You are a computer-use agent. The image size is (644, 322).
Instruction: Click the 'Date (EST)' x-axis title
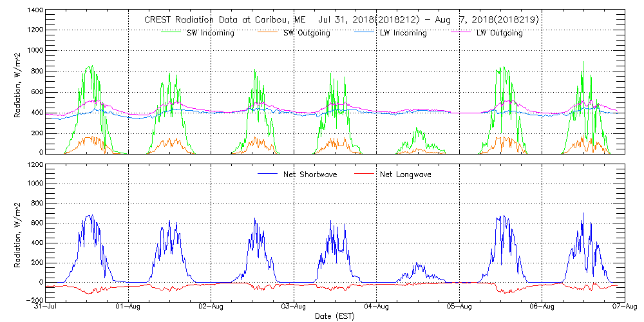(335, 316)
